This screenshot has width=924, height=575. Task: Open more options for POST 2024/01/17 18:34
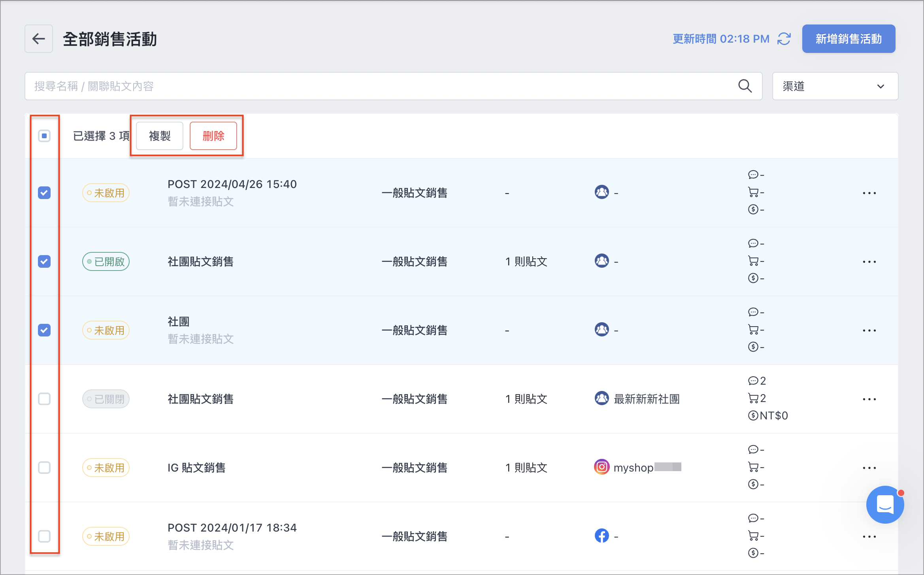click(x=869, y=537)
